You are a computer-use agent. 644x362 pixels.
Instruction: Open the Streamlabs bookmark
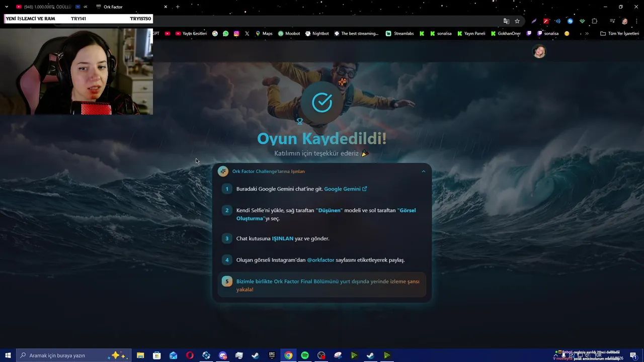click(x=399, y=34)
